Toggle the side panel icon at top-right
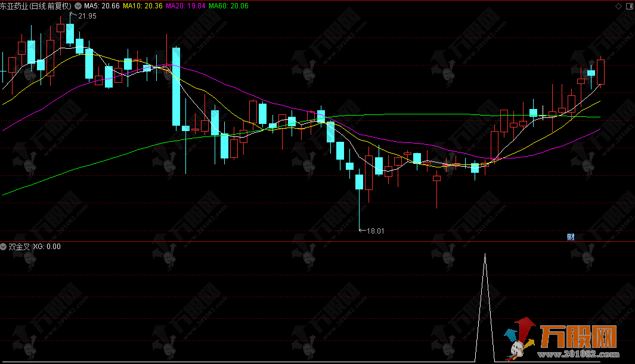Screen dimensions: 635x364 [629, 5]
